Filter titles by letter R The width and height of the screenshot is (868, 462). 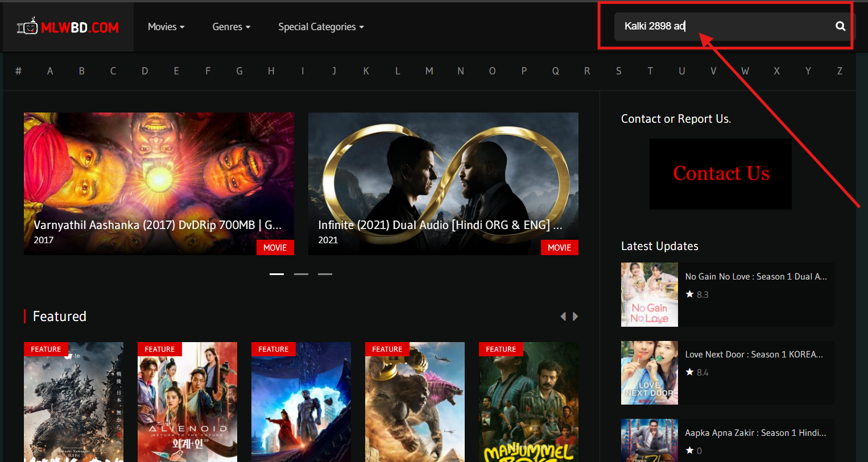point(587,71)
